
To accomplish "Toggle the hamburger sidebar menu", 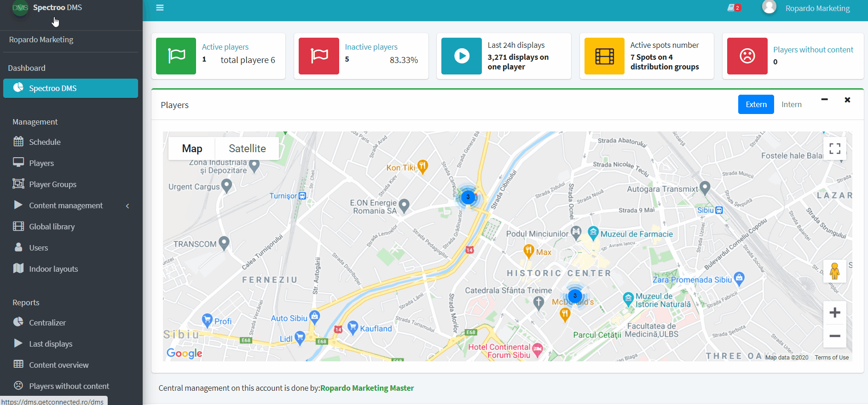I will [x=160, y=8].
